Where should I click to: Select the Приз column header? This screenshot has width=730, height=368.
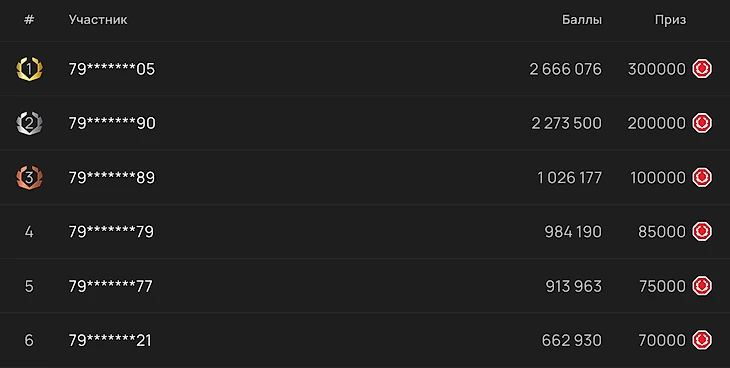[670, 20]
